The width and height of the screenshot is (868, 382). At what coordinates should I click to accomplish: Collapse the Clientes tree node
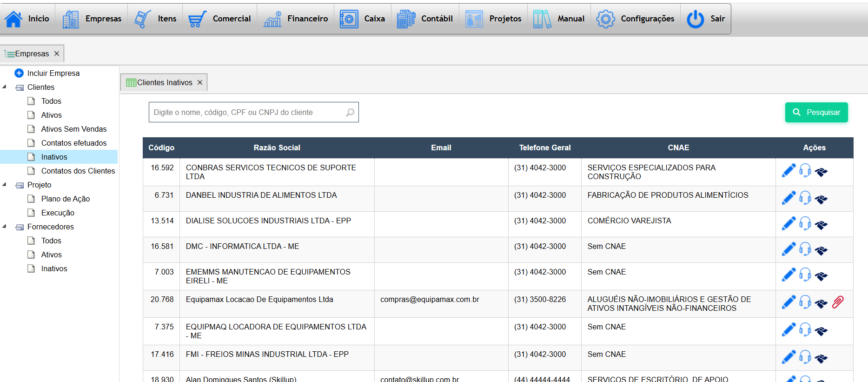(x=4, y=87)
